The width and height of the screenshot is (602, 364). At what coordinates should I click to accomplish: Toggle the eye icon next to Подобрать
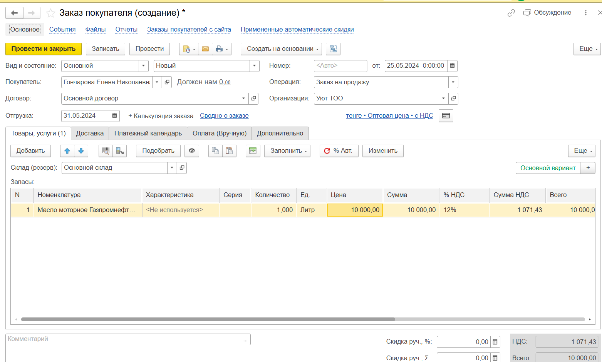pos(191,151)
